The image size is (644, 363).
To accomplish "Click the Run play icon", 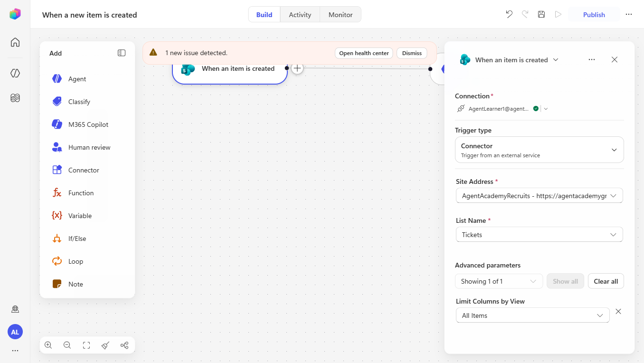I will [558, 14].
